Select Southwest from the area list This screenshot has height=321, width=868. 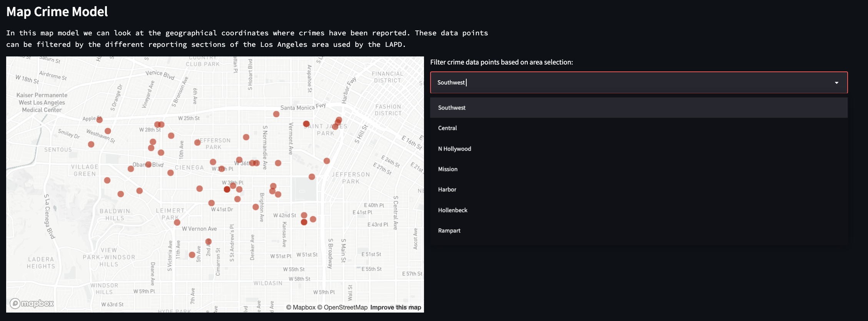[452, 108]
